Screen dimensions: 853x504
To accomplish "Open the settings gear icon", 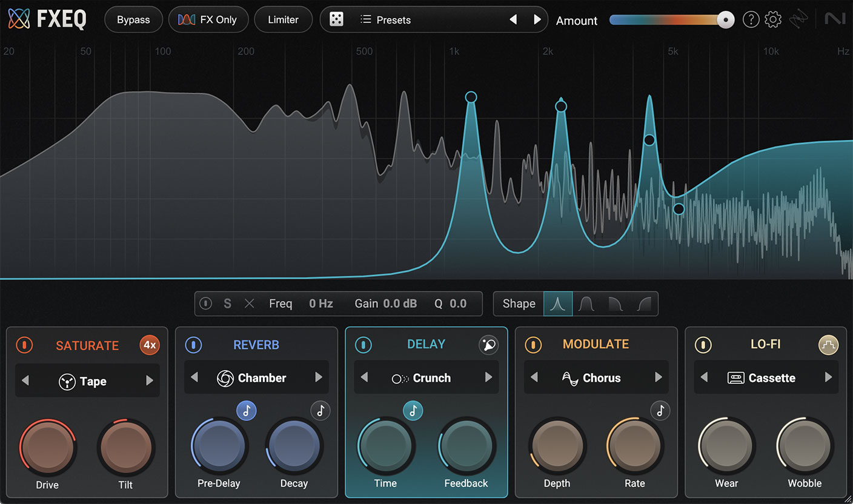I will 773,20.
